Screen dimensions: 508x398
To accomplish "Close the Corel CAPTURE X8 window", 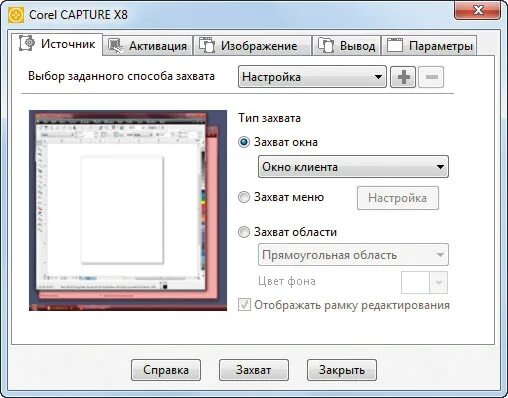I will [478, 11].
